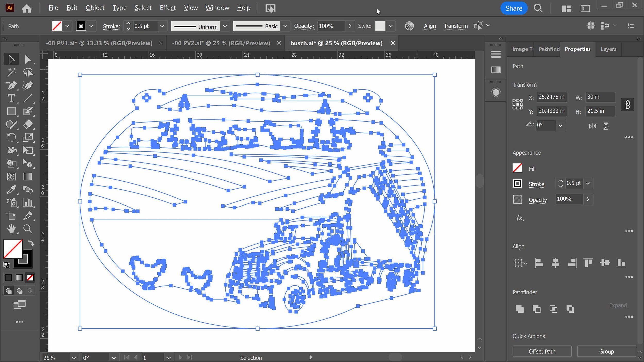Open zoom level dropdown at 25%
644x362 pixels.
[74, 358]
